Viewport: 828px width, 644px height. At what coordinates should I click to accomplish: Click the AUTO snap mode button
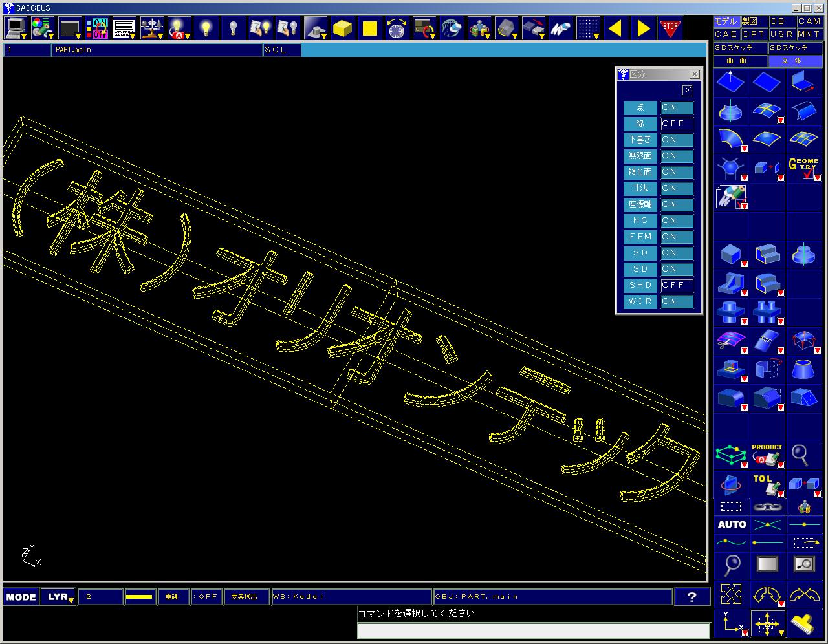coord(732,524)
